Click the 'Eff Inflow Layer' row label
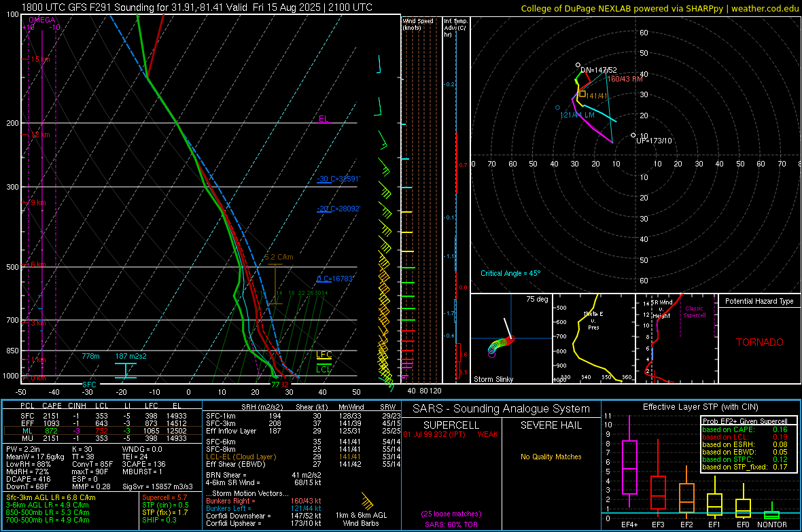The image size is (802, 532). click(230, 431)
